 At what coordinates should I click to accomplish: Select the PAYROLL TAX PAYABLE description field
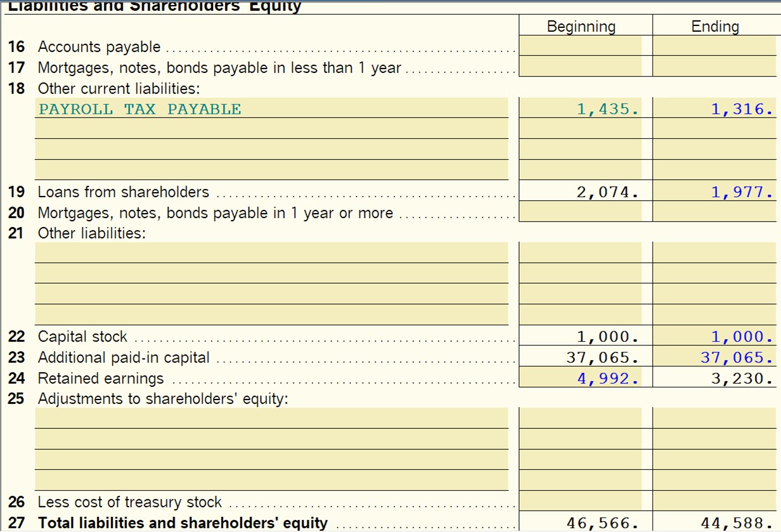tap(271, 108)
